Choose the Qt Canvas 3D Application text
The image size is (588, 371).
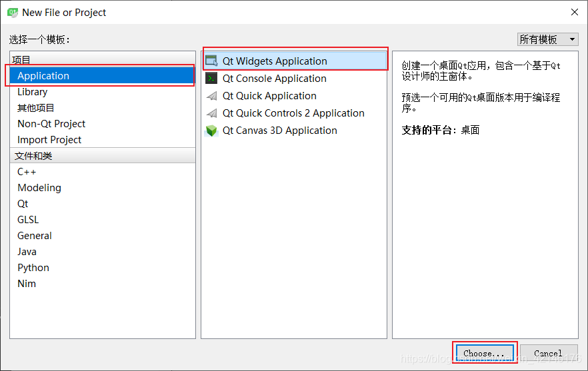[x=280, y=131]
